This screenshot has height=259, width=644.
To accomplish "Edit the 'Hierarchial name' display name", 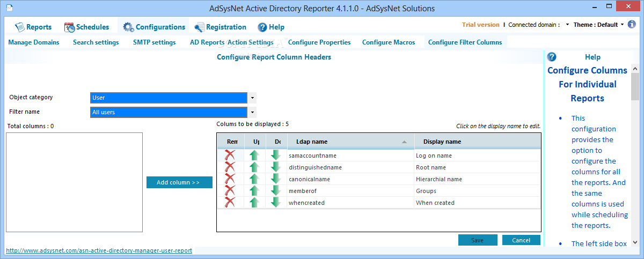I will point(477,179).
